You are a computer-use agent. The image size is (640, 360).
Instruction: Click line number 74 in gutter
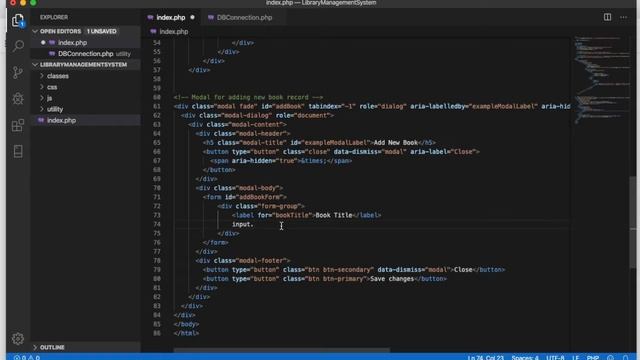(x=157, y=224)
